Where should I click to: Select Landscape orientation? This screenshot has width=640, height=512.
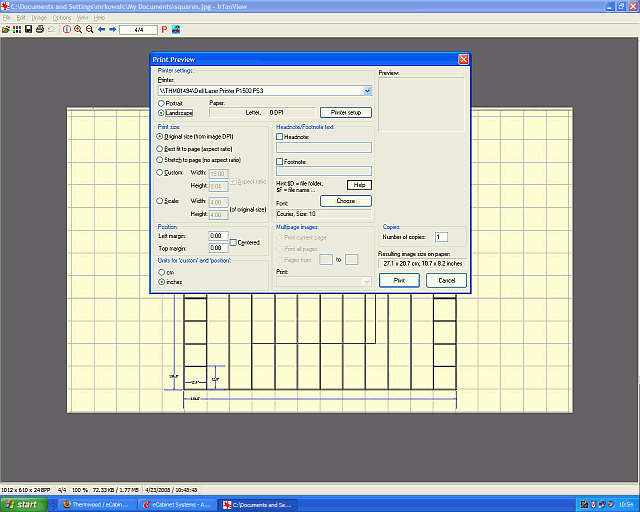(161, 113)
